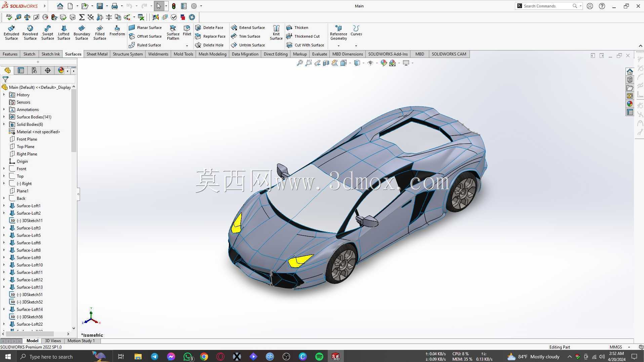The width and height of the screenshot is (644, 362).
Task: Click the Delete Face command
Action: [x=209, y=28]
